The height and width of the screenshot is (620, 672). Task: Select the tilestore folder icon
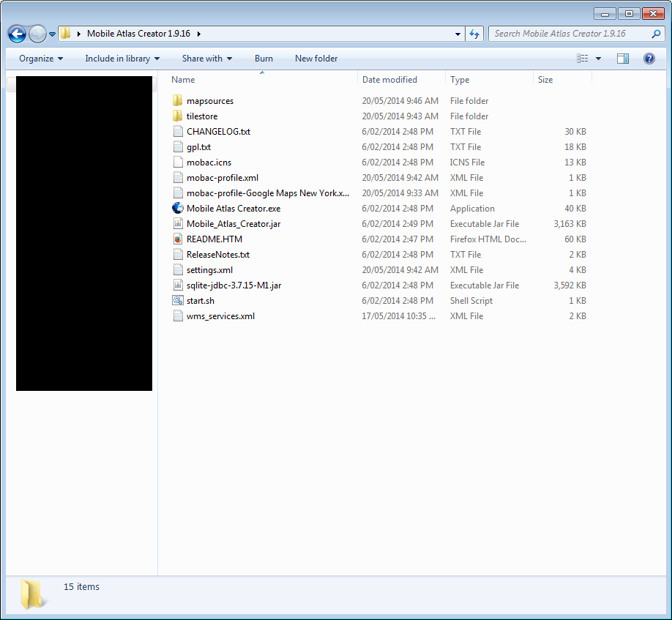click(x=177, y=116)
